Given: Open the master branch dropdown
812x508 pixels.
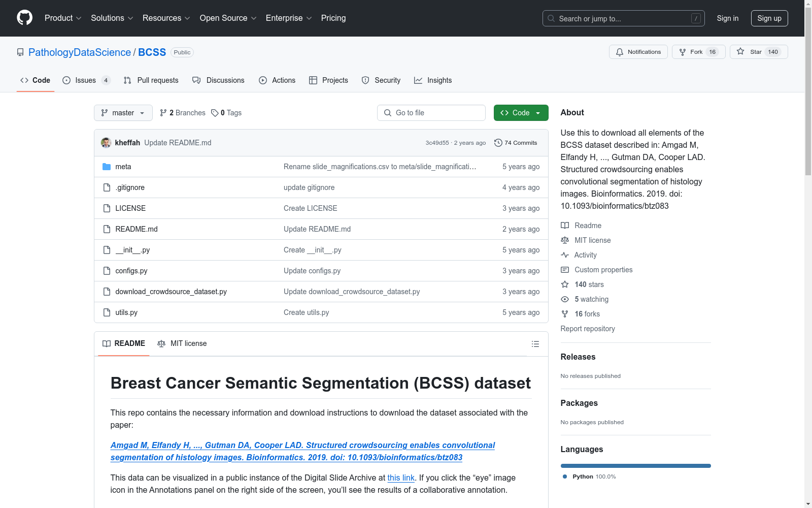Looking at the screenshot, I should coord(123,113).
